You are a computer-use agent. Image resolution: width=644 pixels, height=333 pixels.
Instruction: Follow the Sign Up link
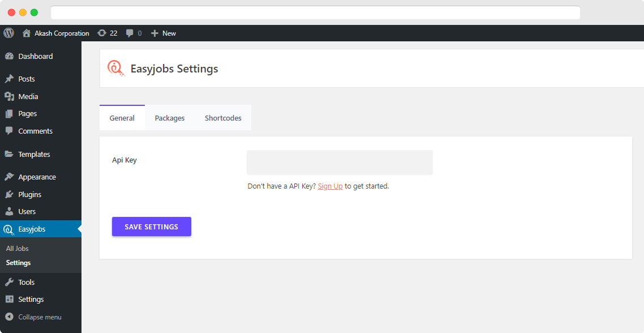point(330,186)
